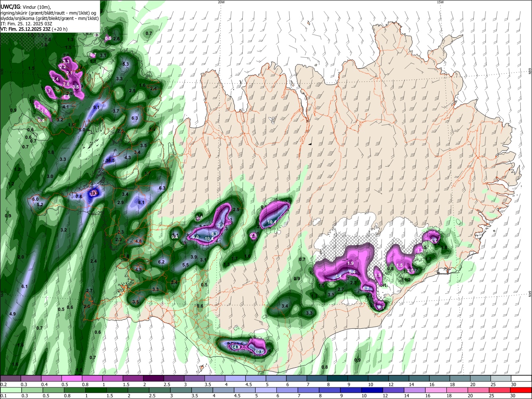
Task: Click the '14.0' precipitation value near south coast
Action: (x=236, y=347)
